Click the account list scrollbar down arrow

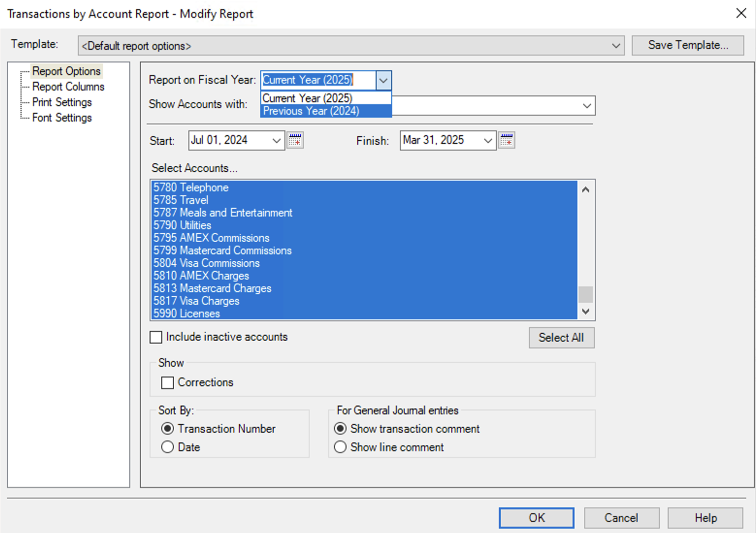coord(586,311)
